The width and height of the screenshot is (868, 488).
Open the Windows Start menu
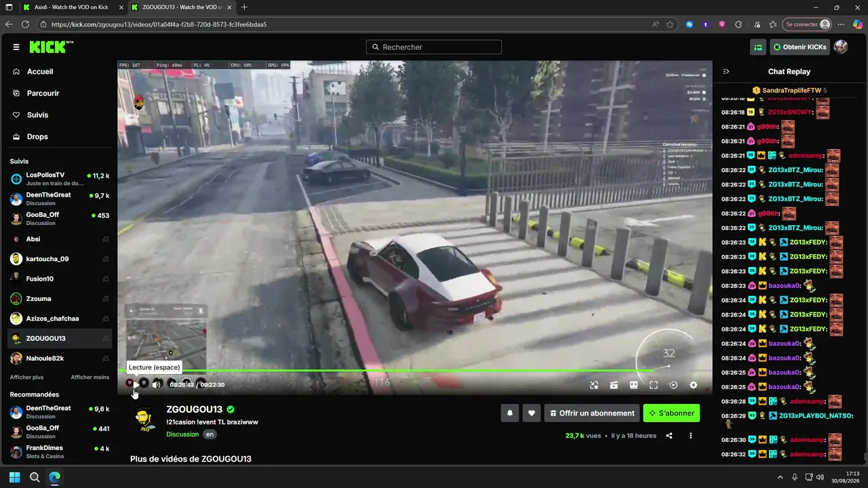[x=15, y=477]
